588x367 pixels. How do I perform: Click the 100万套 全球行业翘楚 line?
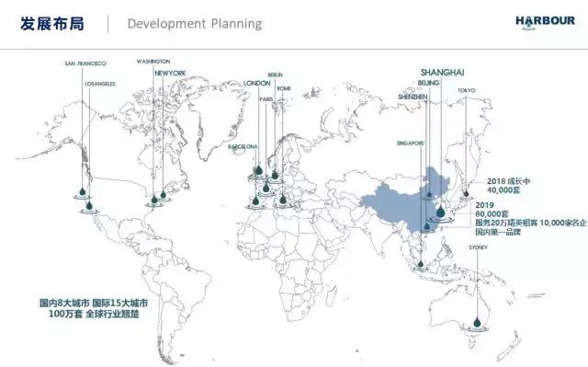(x=94, y=314)
